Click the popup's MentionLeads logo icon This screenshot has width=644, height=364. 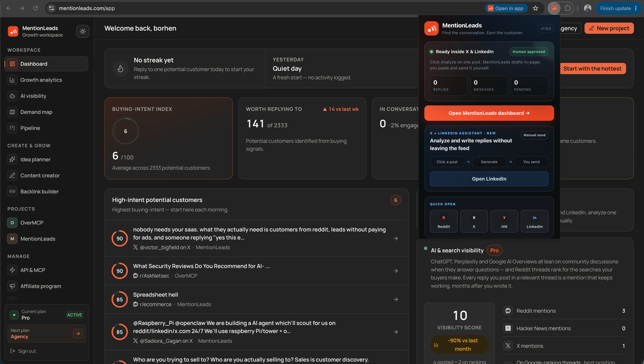pyautogui.click(x=431, y=29)
